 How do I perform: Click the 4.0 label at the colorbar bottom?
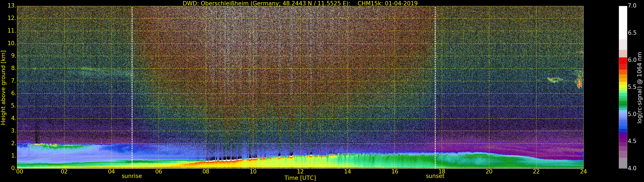click(x=632, y=168)
